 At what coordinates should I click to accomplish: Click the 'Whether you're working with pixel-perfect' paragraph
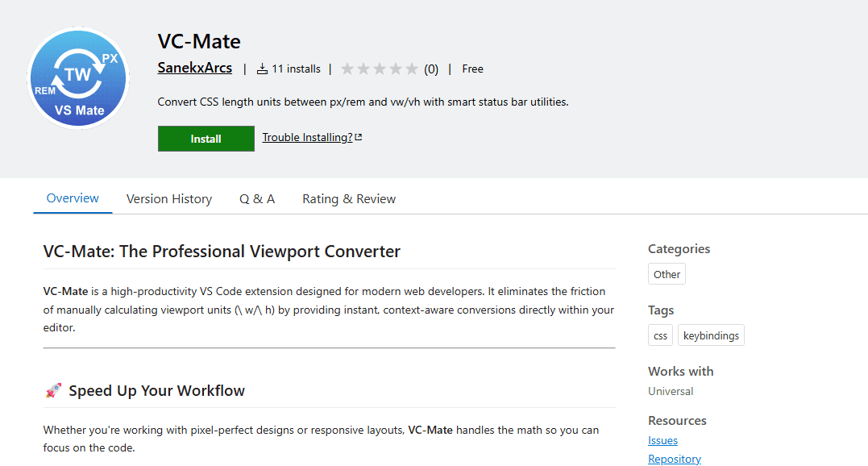(321, 439)
